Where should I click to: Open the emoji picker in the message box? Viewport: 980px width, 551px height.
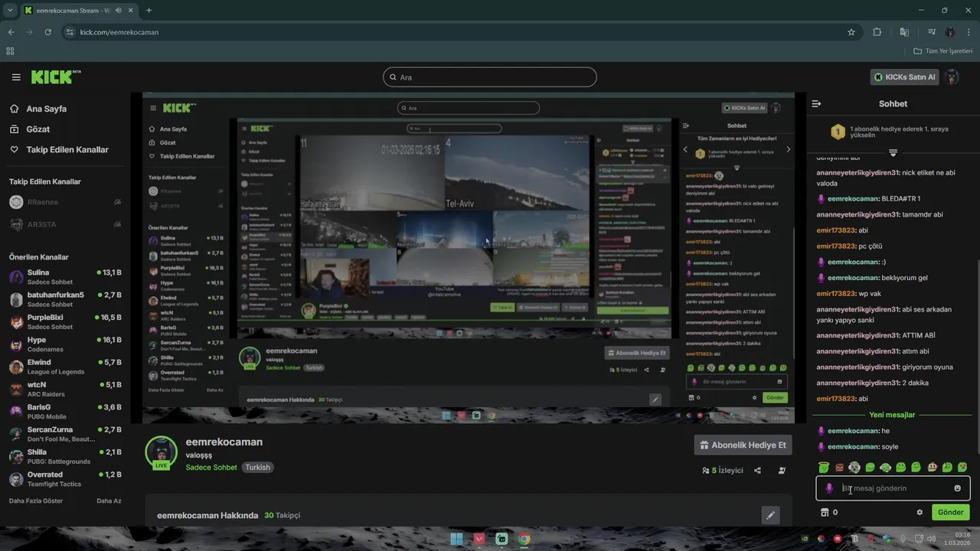(x=957, y=488)
